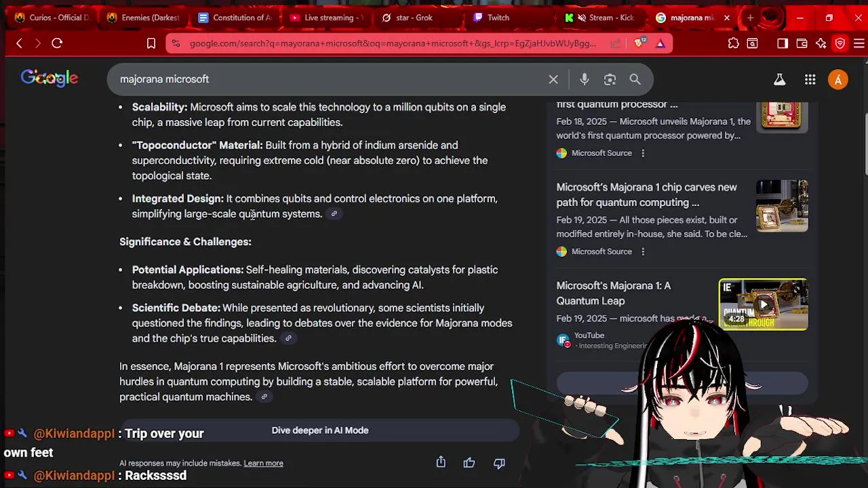The width and height of the screenshot is (868, 488).
Task: Click Dive deeper in AI Mode
Action: click(320, 430)
